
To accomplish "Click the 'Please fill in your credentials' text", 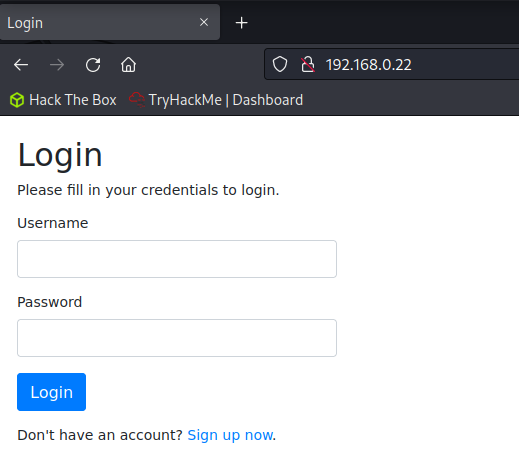I will (x=148, y=190).
